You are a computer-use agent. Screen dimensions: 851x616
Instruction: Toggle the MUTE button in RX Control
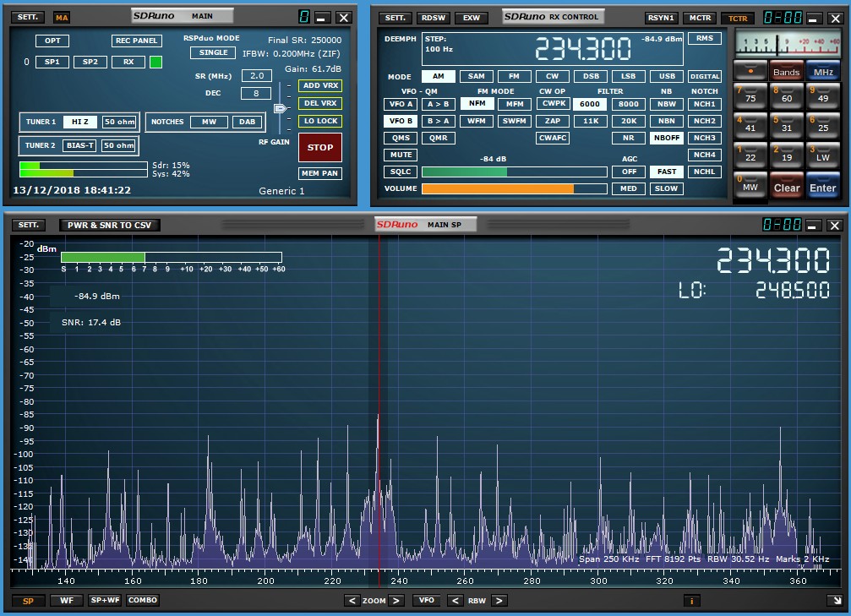pos(401,155)
